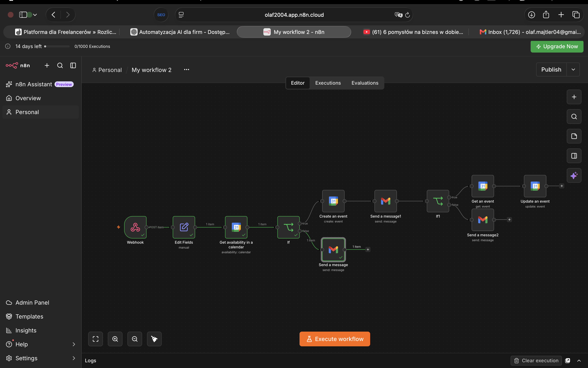Open the Webhook trigger node
The width and height of the screenshot is (588, 368).
[135, 227]
